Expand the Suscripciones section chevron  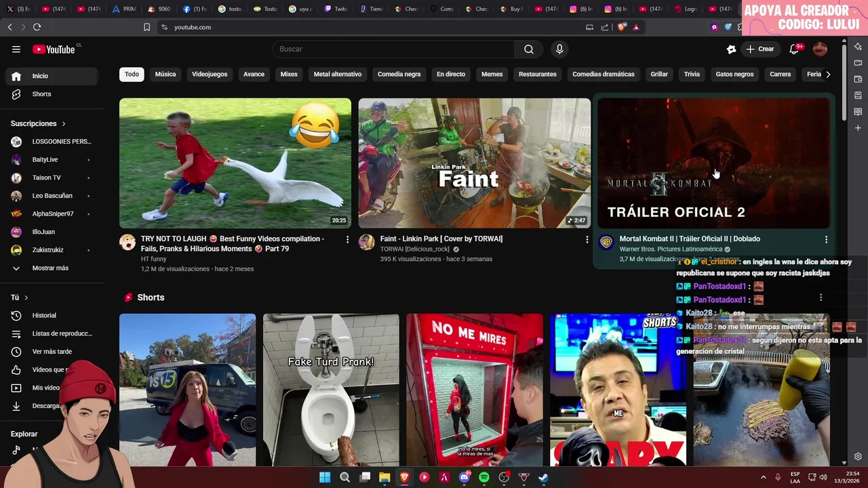[64, 124]
